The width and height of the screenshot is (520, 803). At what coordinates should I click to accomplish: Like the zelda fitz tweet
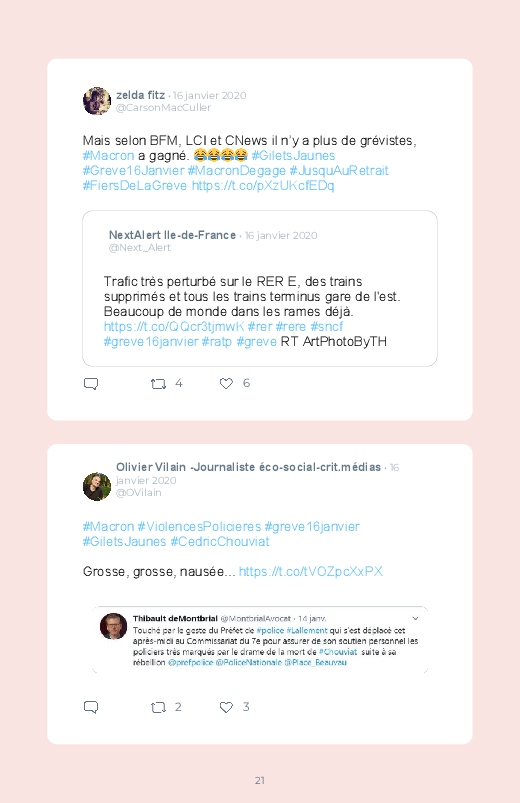click(226, 383)
